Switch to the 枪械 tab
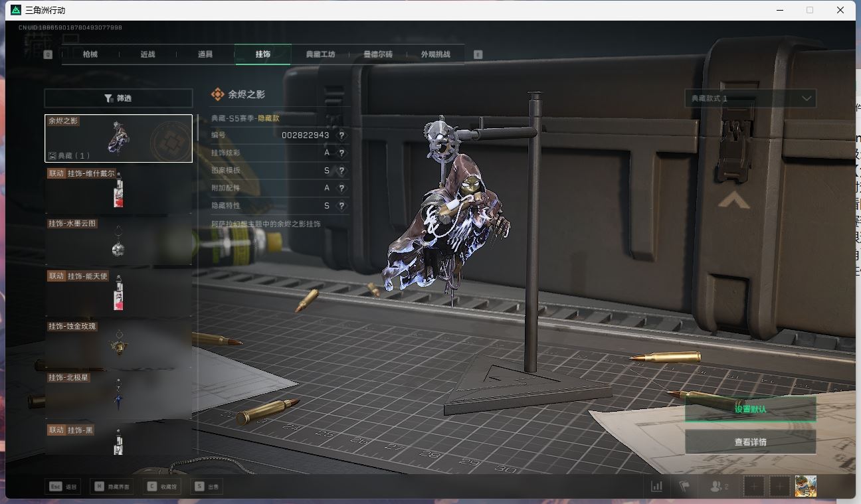The image size is (861, 504). (90, 54)
